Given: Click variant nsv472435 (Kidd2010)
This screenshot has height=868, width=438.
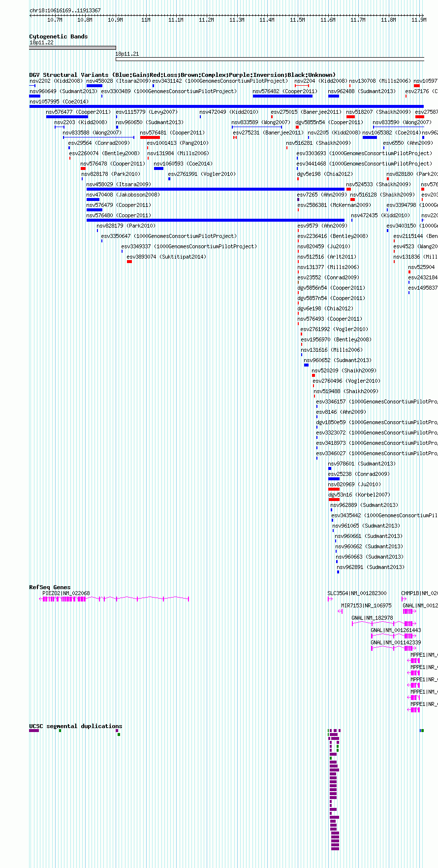Looking at the screenshot, I should click(x=380, y=215).
